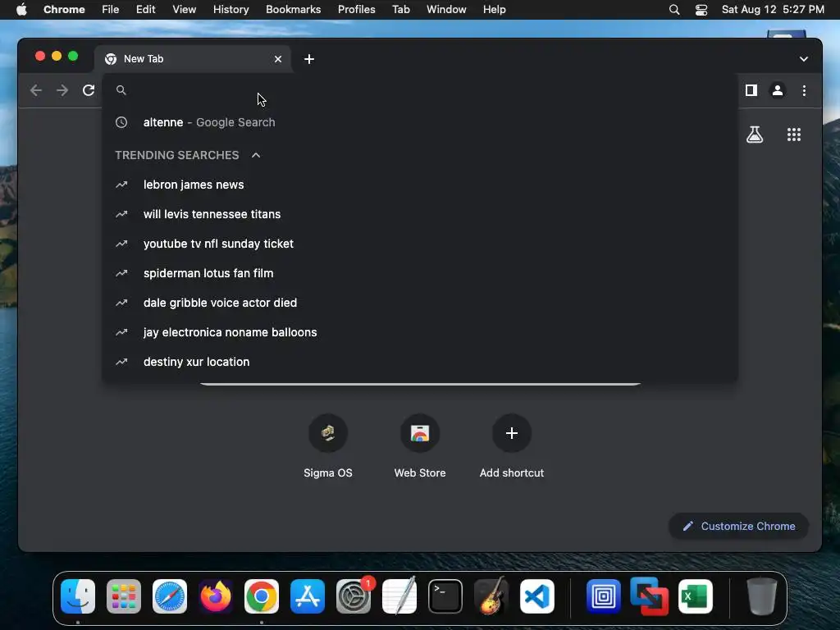Click the date and time display
Viewport: 840px width, 630px height.
(773, 10)
